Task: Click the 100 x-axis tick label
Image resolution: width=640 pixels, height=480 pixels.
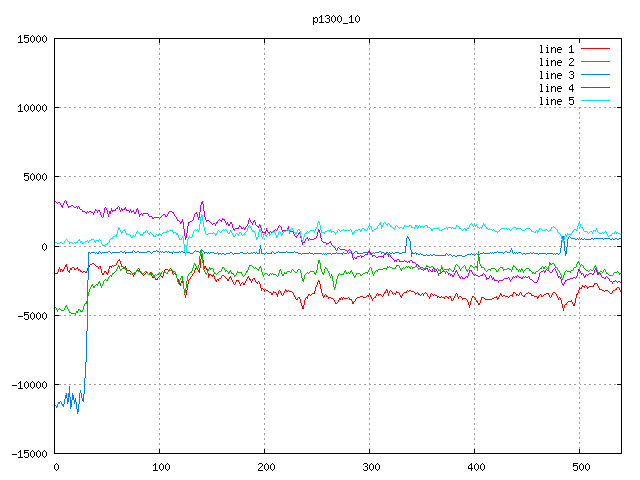Action: point(160,467)
